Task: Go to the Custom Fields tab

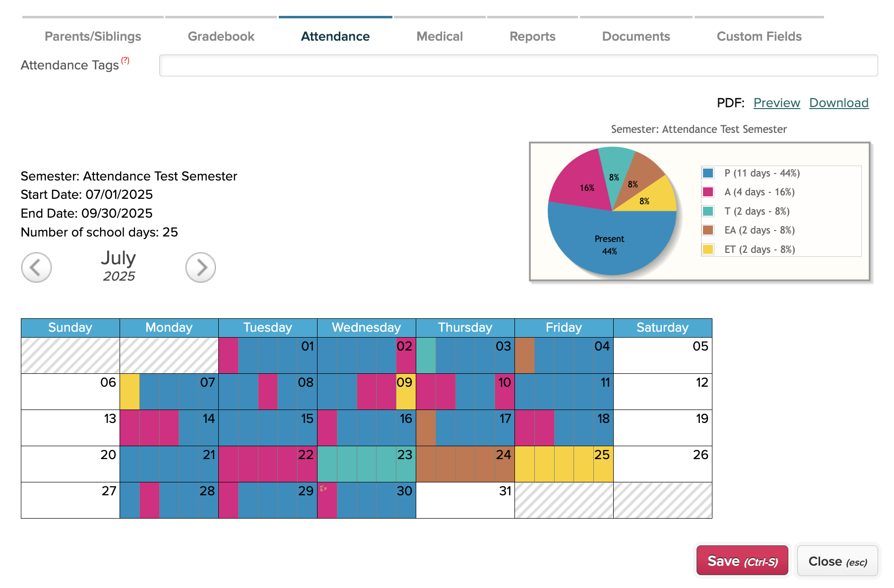Action: click(x=759, y=36)
